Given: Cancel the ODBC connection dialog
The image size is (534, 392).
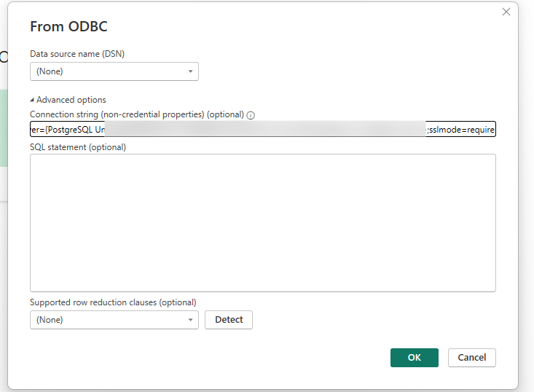Looking at the screenshot, I should (x=472, y=358).
